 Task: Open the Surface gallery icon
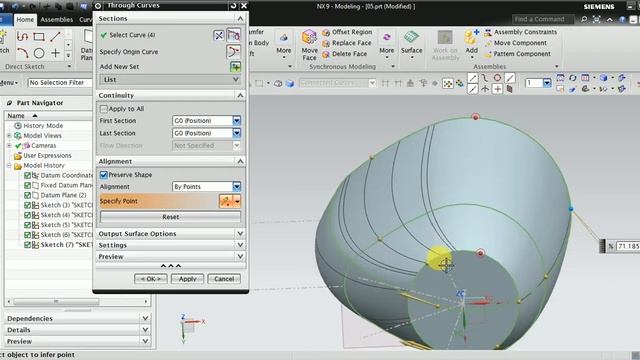pos(411,38)
